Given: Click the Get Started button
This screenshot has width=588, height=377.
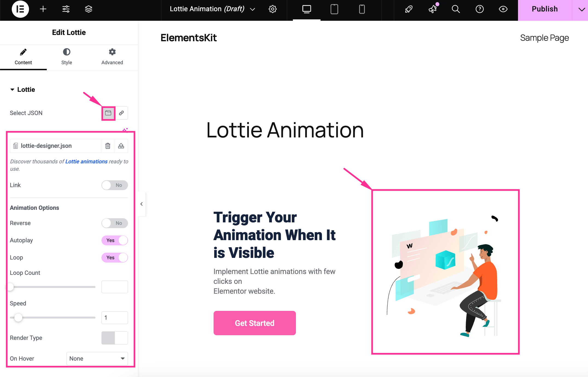Looking at the screenshot, I should (x=254, y=323).
